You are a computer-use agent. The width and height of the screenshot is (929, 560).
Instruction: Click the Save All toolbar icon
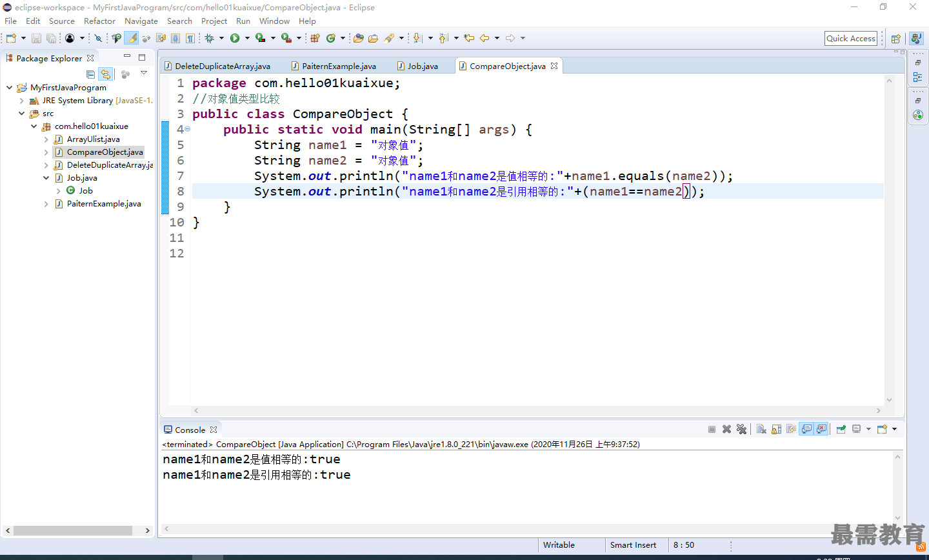51,39
